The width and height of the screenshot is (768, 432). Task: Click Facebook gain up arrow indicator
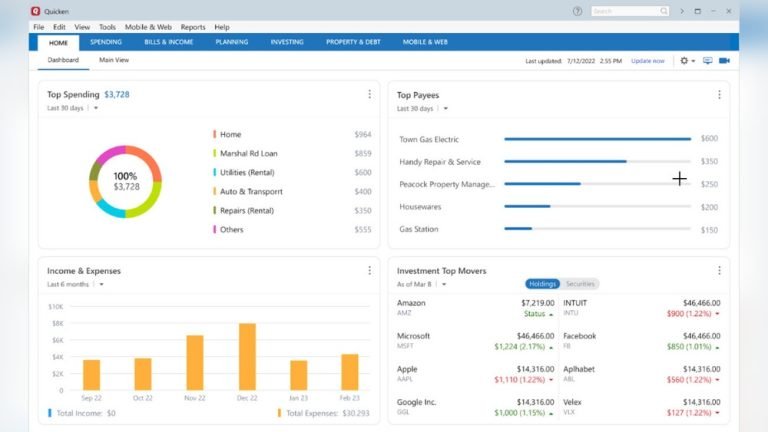717,347
